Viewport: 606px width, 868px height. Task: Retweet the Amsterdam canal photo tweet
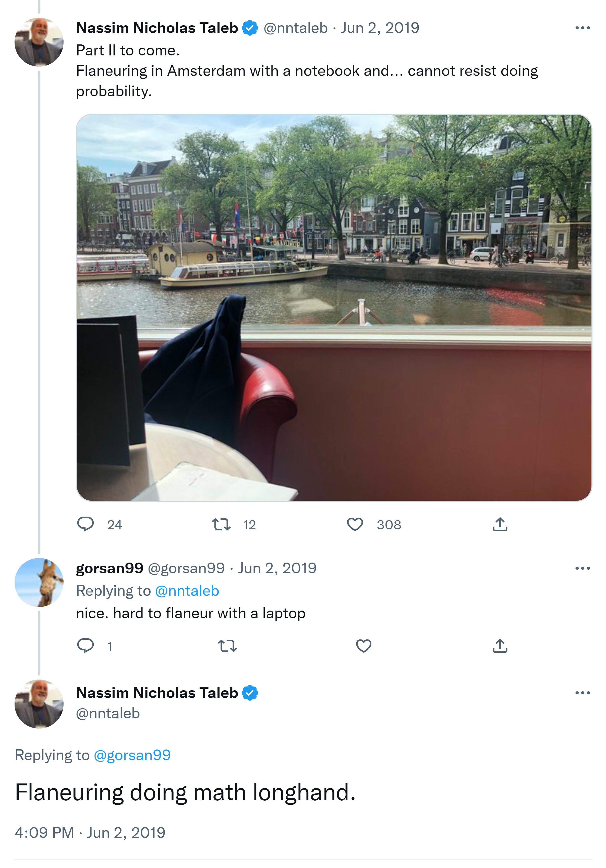click(x=221, y=524)
